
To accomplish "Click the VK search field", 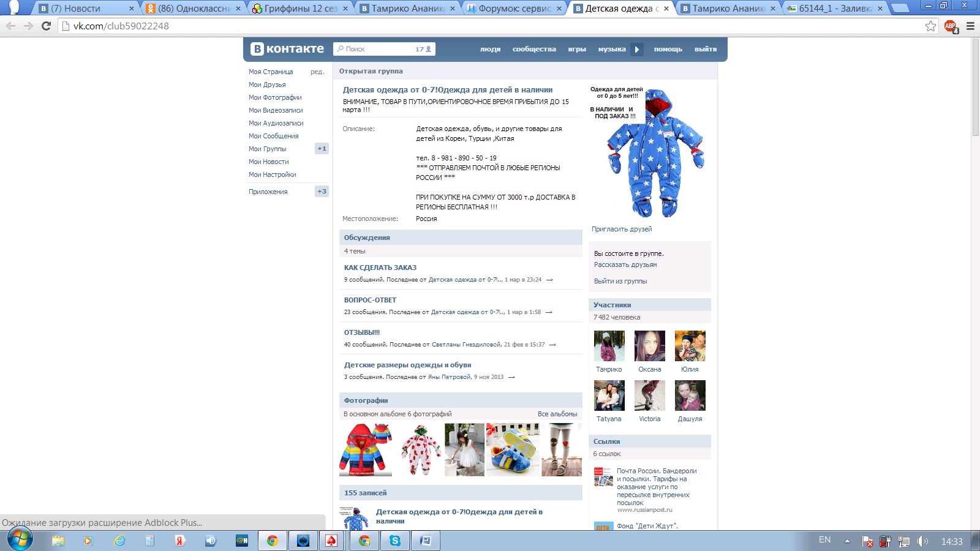I will click(x=384, y=49).
